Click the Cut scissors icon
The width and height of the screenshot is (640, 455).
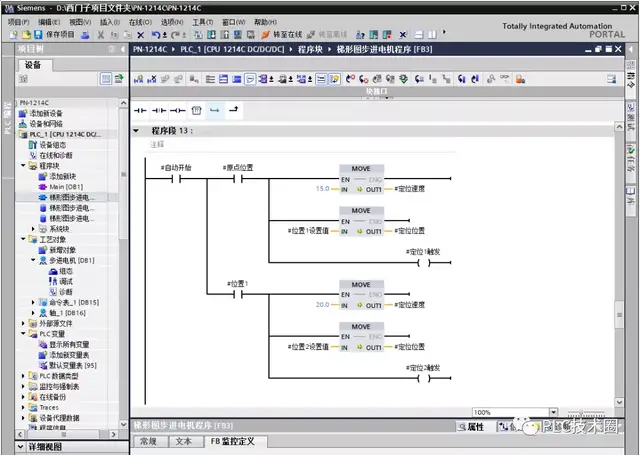(100, 35)
